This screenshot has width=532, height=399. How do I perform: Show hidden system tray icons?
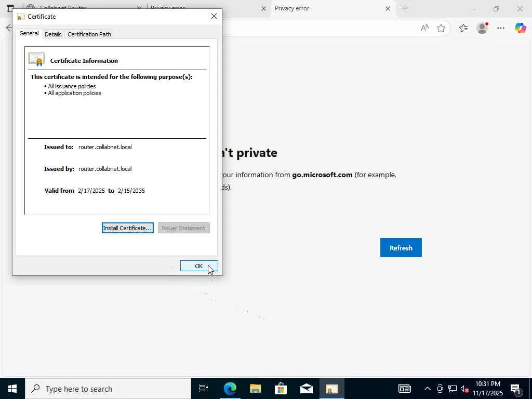(428, 389)
